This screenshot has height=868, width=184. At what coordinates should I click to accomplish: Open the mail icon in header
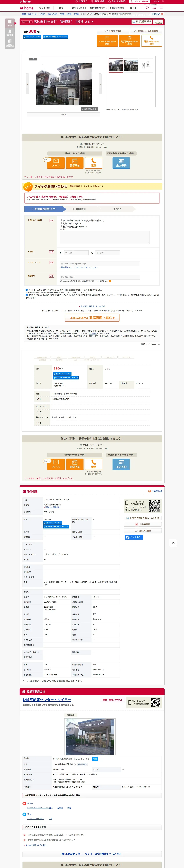pos(154,8)
